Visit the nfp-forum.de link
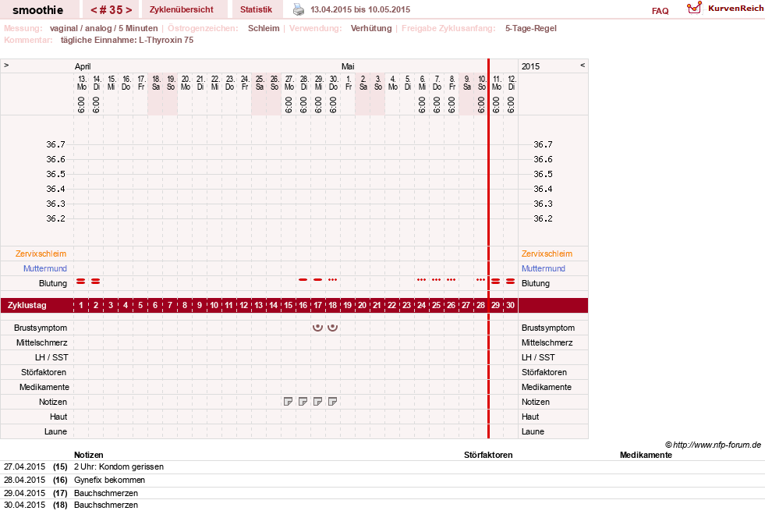 pos(717,445)
